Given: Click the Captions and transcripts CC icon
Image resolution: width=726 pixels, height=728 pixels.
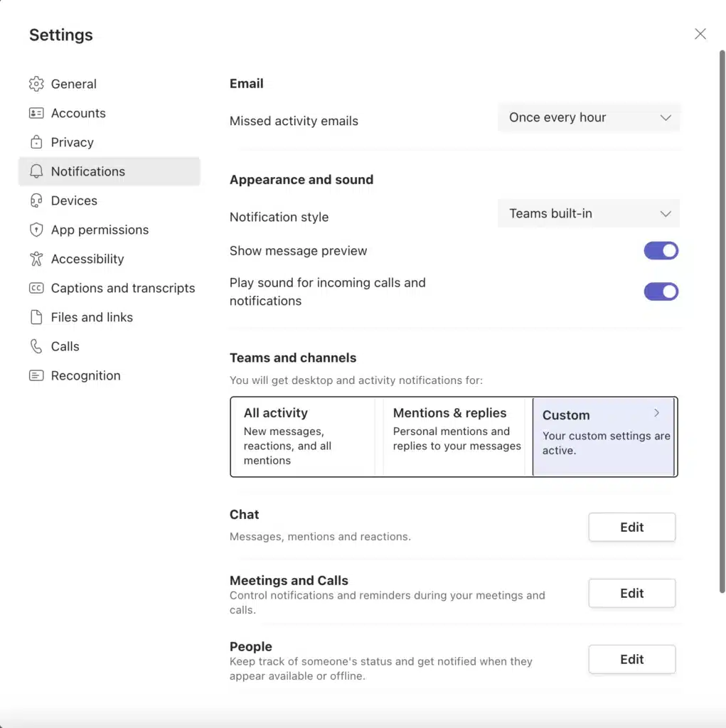Looking at the screenshot, I should 36,288.
